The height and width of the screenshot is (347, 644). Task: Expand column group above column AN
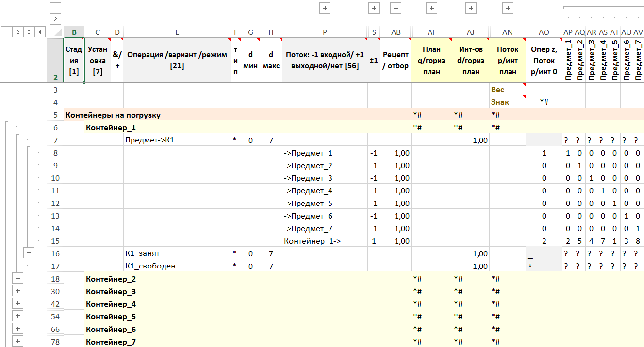tap(507, 8)
